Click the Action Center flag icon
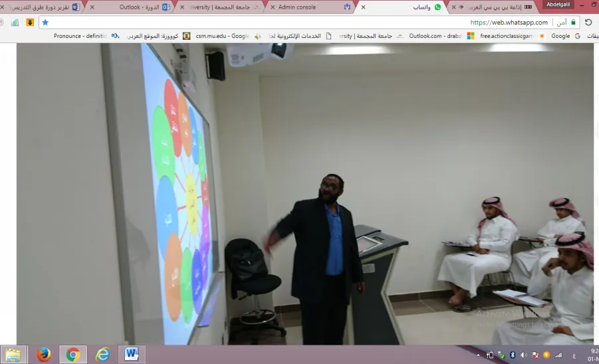The width and height of the screenshot is (599, 364). click(535, 355)
